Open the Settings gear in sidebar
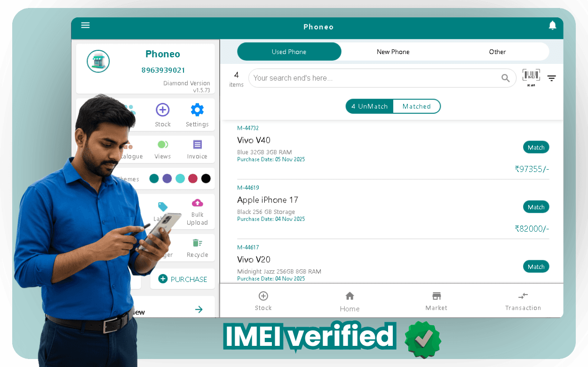Image resolution: width=588 pixels, height=367 pixels. (197, 110)
